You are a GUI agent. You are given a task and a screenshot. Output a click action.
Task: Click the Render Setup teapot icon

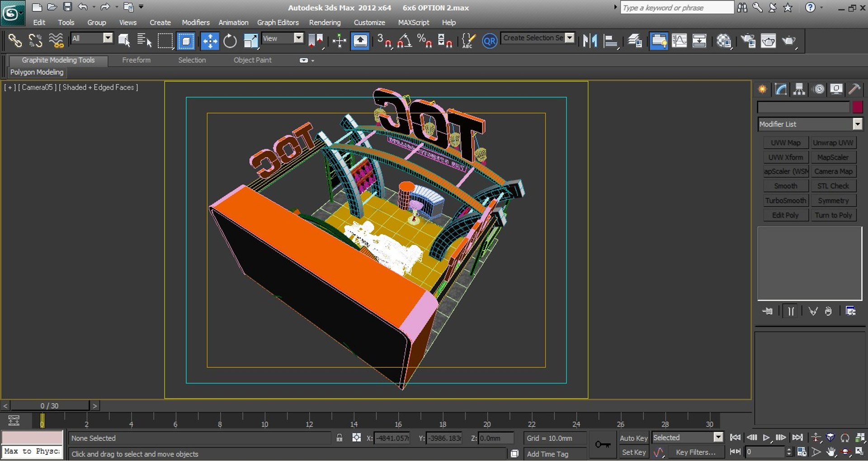click(x=748, y=41)
